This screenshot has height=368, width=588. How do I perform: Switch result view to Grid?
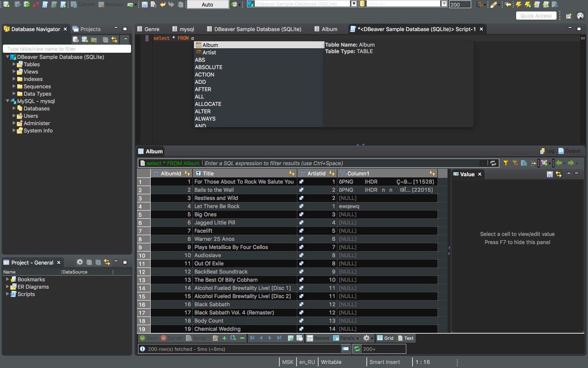(385, 338)
